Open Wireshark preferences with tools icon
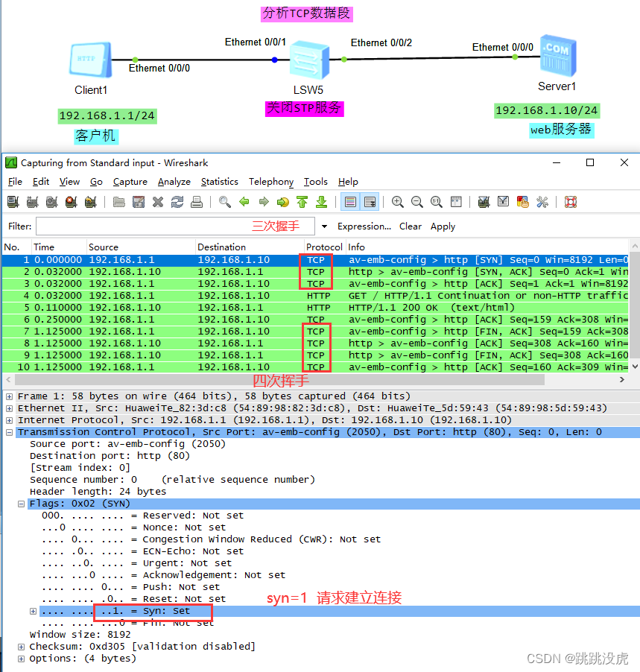Screen dimensions: 640x672 pyautogui.click(x=542, y=202)
